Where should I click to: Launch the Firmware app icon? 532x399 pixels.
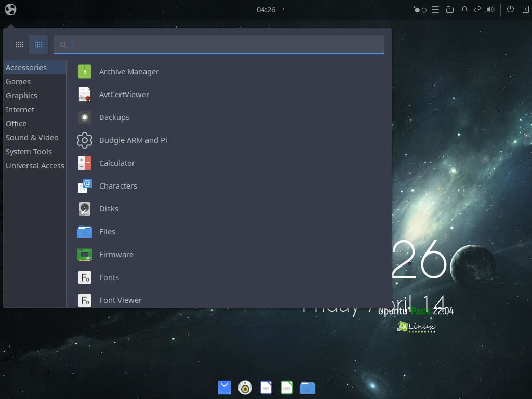pyautogui.click(x=85, y=255)
